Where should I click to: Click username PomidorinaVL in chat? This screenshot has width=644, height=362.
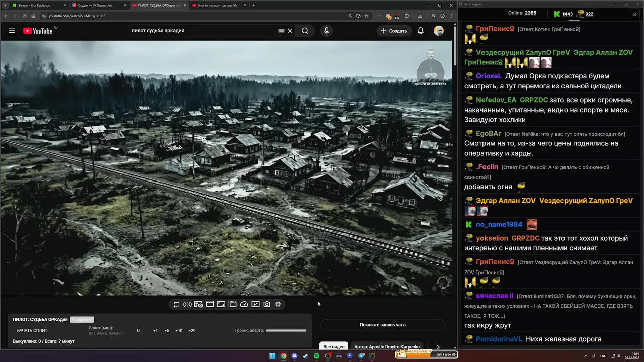click(x=499, y=339)
